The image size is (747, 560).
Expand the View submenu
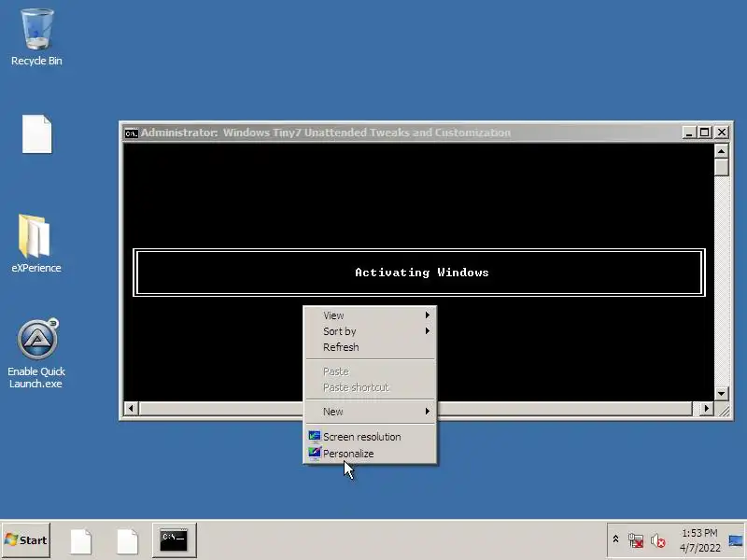click(370, 315)
